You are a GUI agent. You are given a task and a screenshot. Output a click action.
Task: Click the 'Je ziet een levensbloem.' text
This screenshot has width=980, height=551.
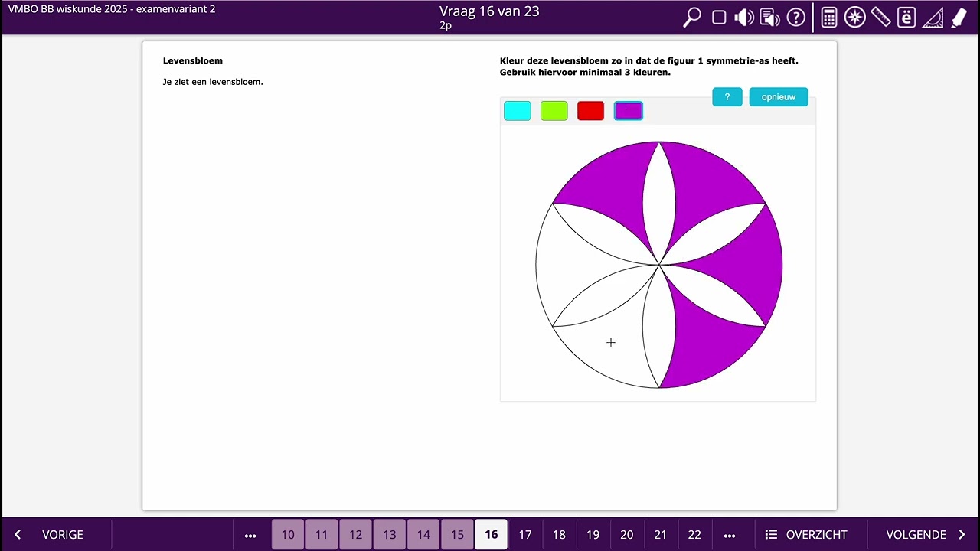click(x=213, y=82)
